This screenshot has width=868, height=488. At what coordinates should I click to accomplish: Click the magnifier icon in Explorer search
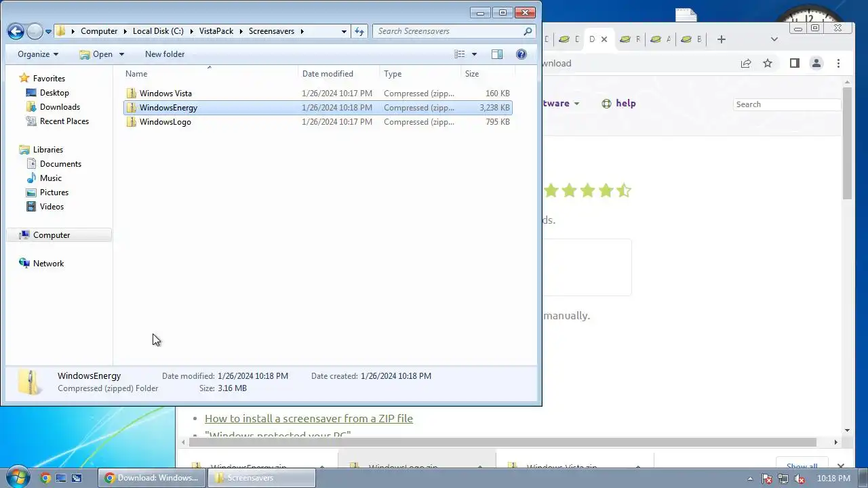click(528, 31)
